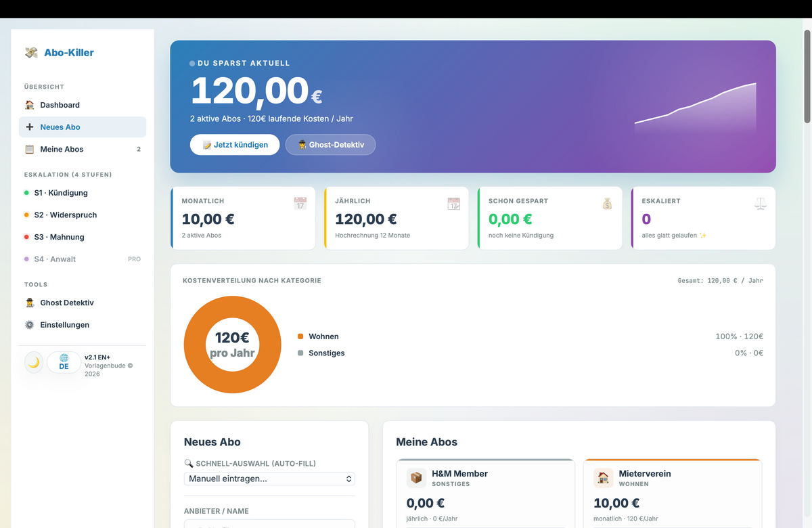The height and width of the screenshot is (528, 812).
Task: Toggle dark mode with moon button
Action: pos(34,362)
